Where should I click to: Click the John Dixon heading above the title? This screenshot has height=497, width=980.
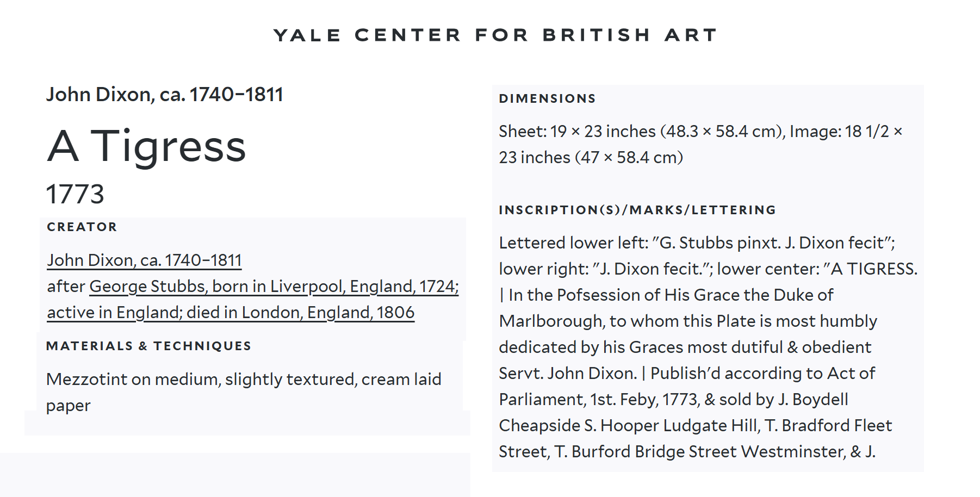click(164, 95)
